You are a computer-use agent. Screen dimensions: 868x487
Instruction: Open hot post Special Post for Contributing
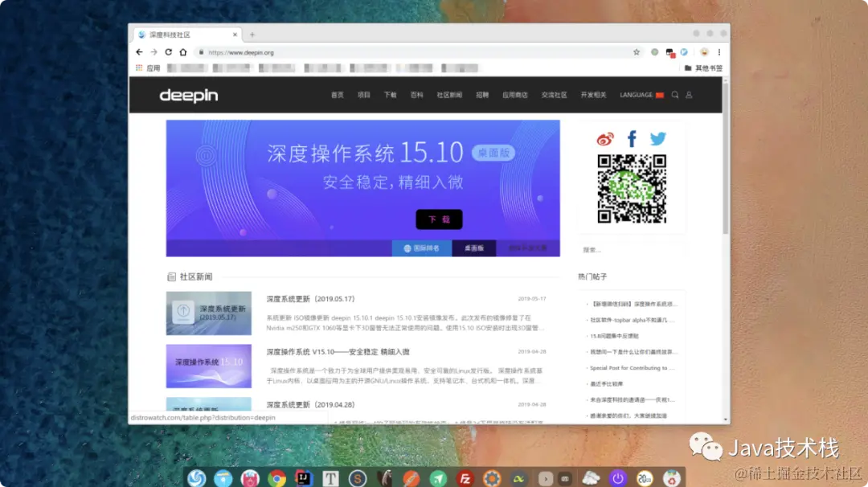pyautogui.click(x=633, y=368)
